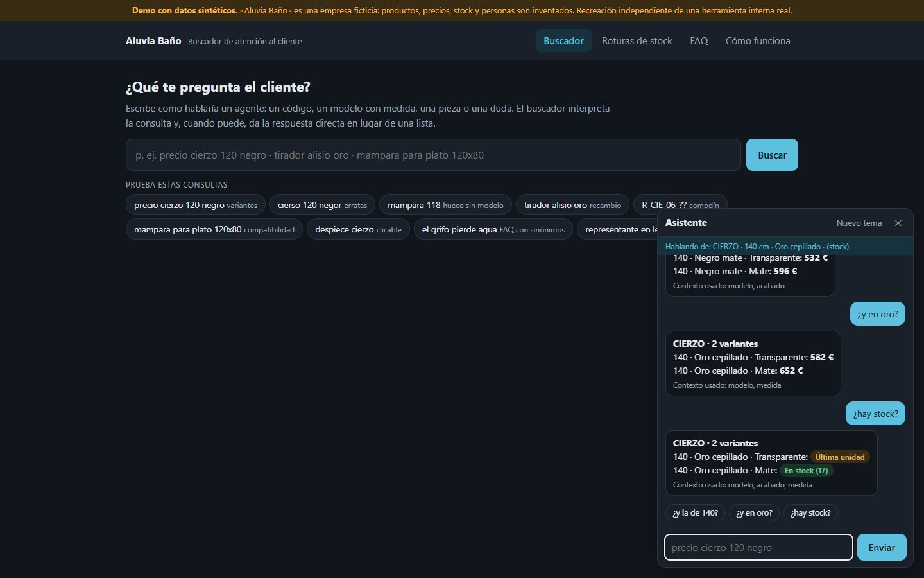Click the 'Hablando de: CIERZO' context bar
This screenshot has width=924, height=578.
pos(785,246)
